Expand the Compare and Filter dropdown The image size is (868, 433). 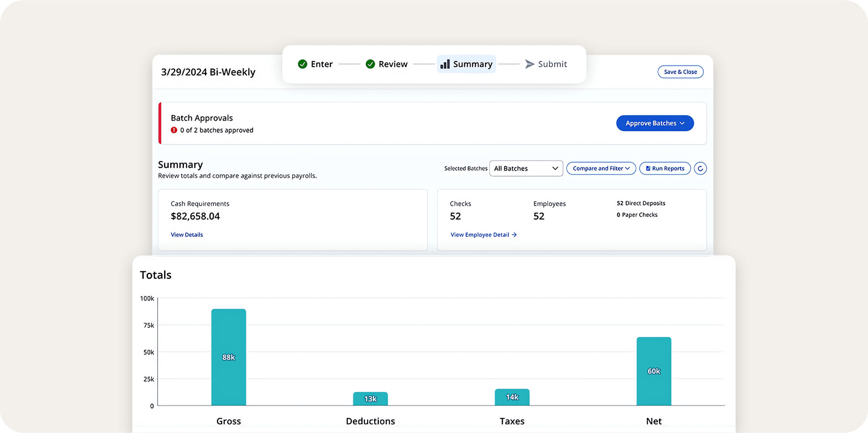601,168
